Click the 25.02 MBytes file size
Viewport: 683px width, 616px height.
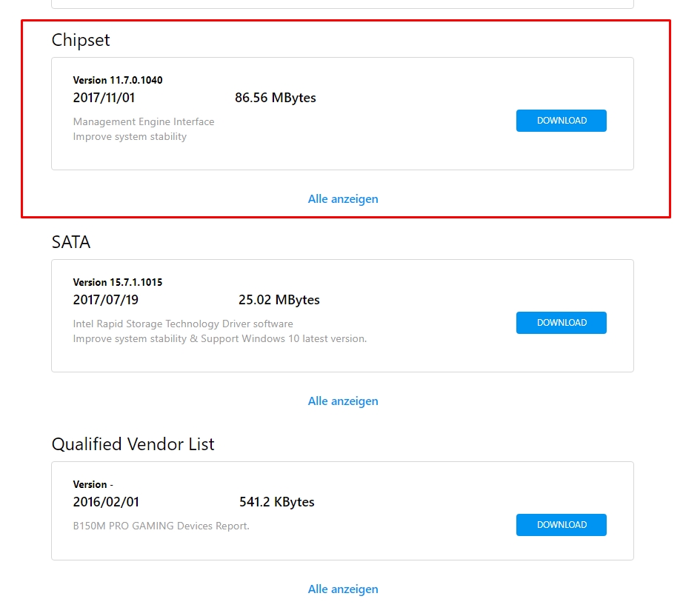(279, 300)
